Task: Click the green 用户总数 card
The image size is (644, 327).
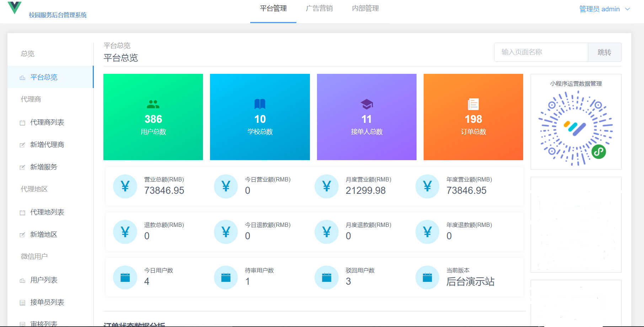Action: pyautogui.click(x=153, y=117)
